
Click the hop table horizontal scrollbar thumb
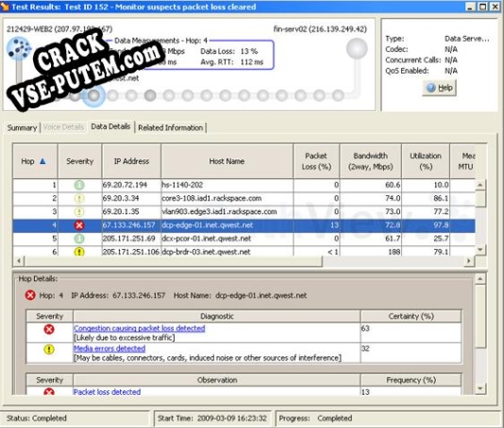(x=174, y=261)
